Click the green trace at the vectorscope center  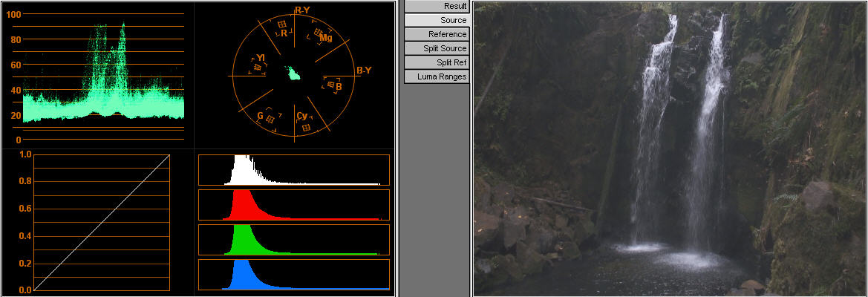[x=293, y=73]
